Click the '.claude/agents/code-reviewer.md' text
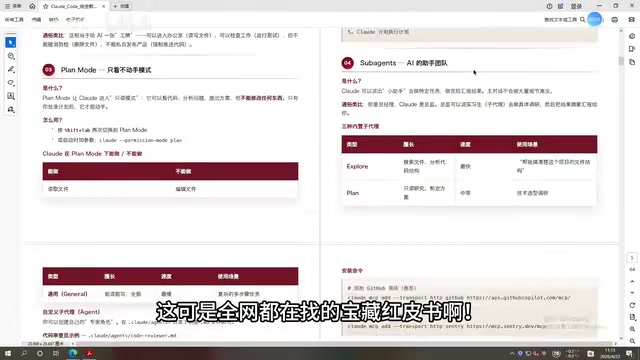Screen dimensions: 640x360 [132, 336]
